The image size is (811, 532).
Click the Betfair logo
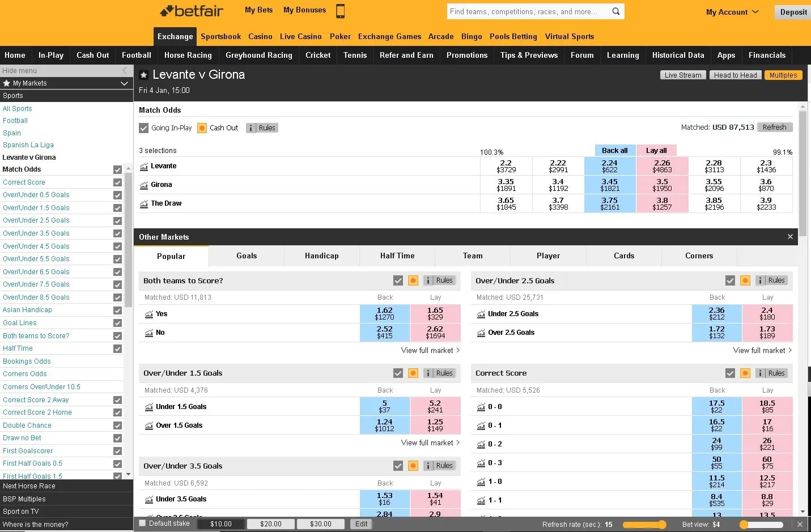[192, 11]
